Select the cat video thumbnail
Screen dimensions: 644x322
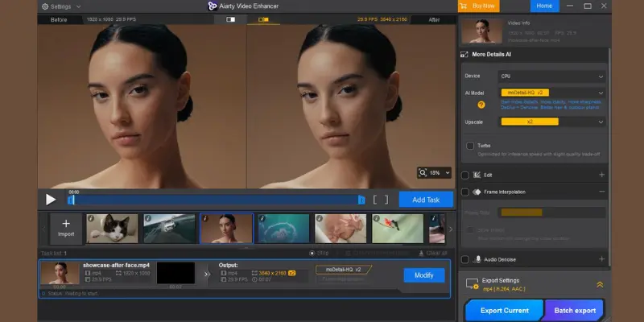112,229
